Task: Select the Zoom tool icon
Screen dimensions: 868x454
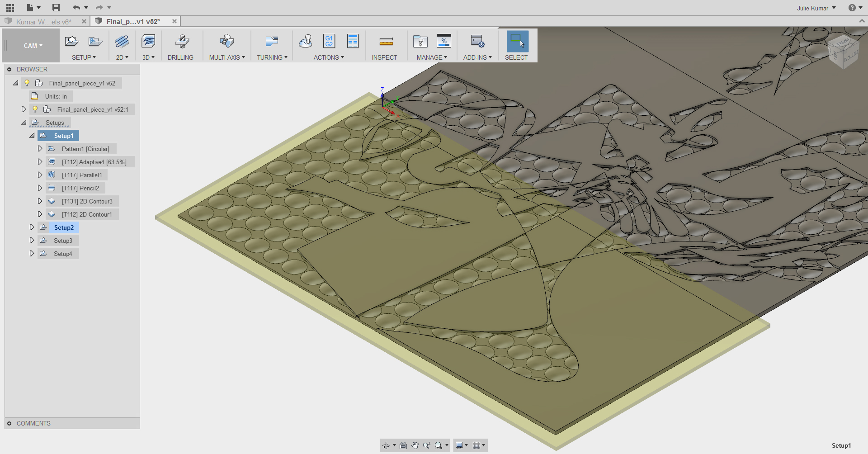Action: (x=426, y=445)
